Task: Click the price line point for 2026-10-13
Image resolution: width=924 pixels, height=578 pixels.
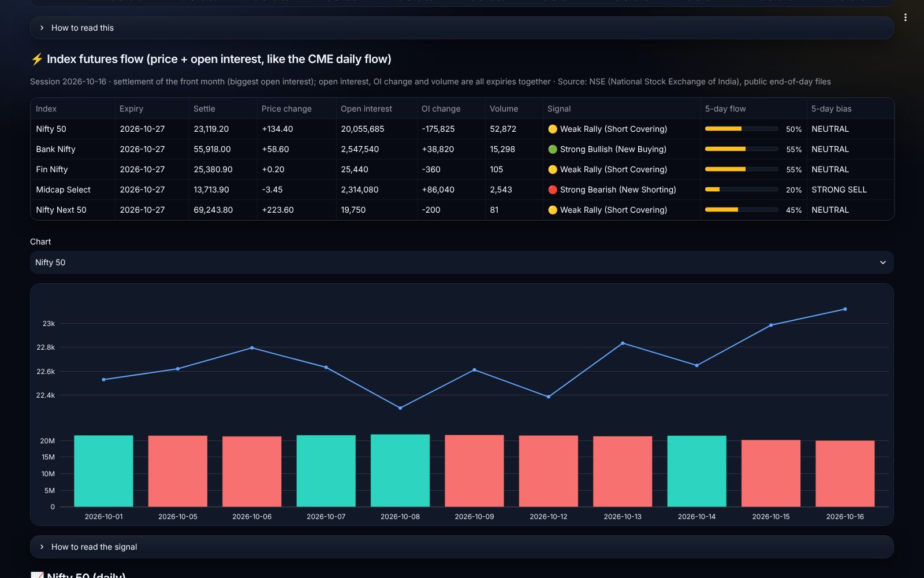Action: (x=623, y=343)
